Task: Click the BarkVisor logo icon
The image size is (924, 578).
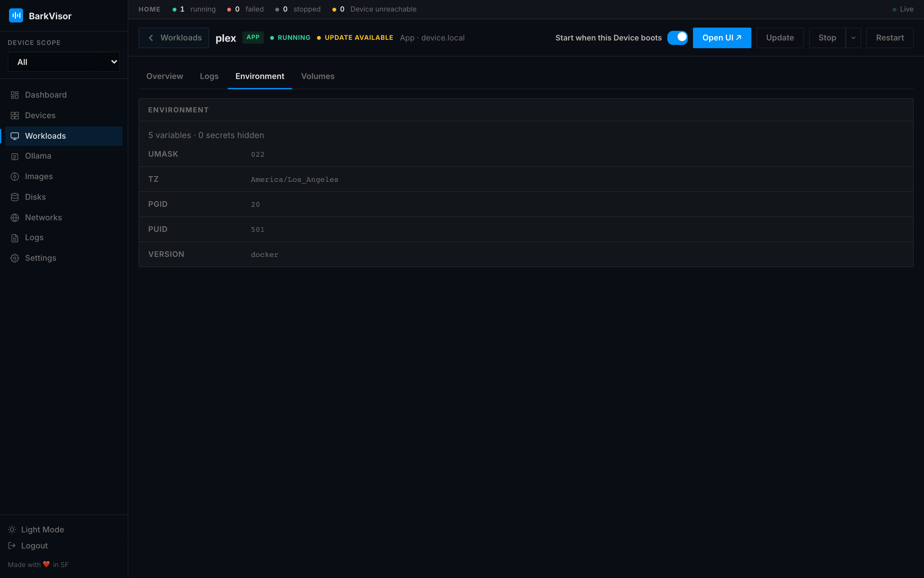Action: pos(16,16)
